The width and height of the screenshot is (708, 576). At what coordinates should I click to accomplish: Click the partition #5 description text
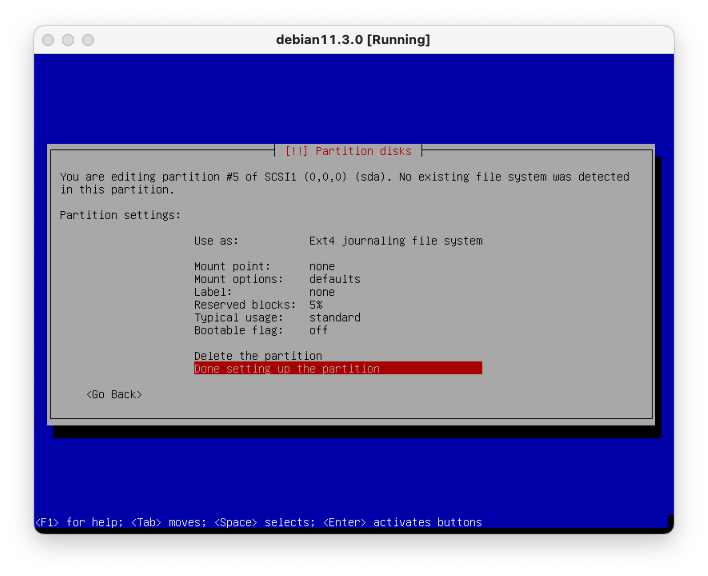(x=344, y=183)
